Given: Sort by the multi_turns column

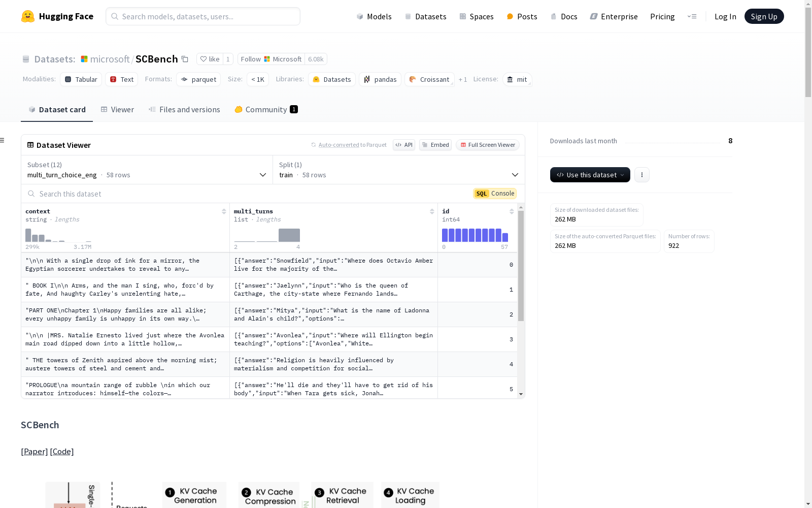Looking at the screenshot, I should (432, 211).
